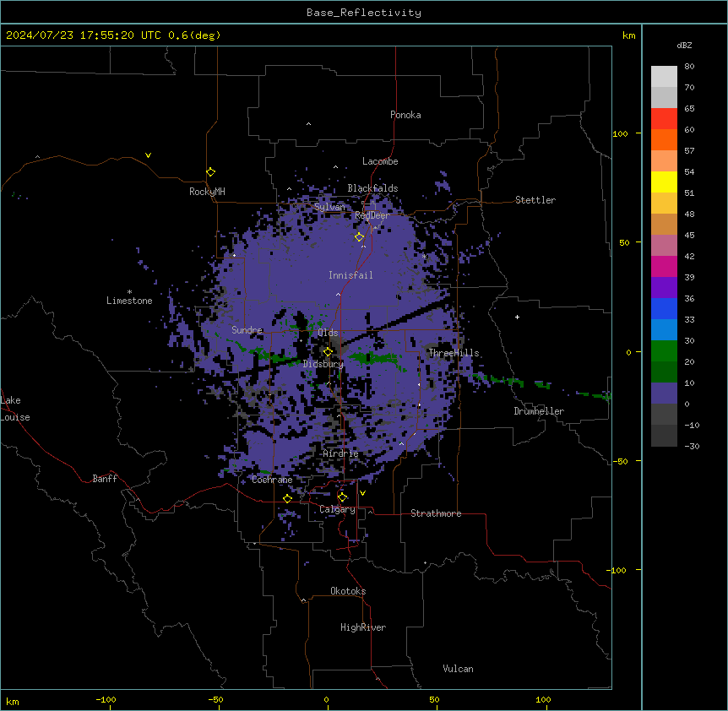Screen dimensions: 728x711
Task: Click the km label at bottom-left axis corner
Action: click(x=13, y=701)
